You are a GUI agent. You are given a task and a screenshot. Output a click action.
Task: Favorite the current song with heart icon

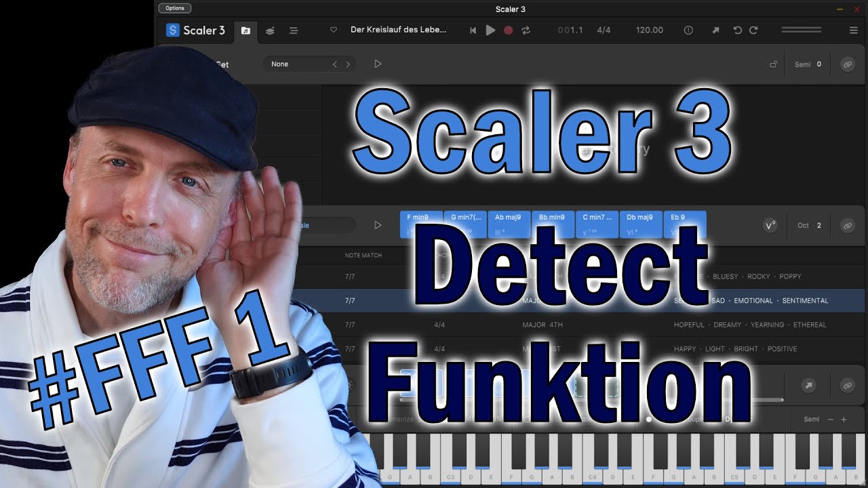(334, 30)
